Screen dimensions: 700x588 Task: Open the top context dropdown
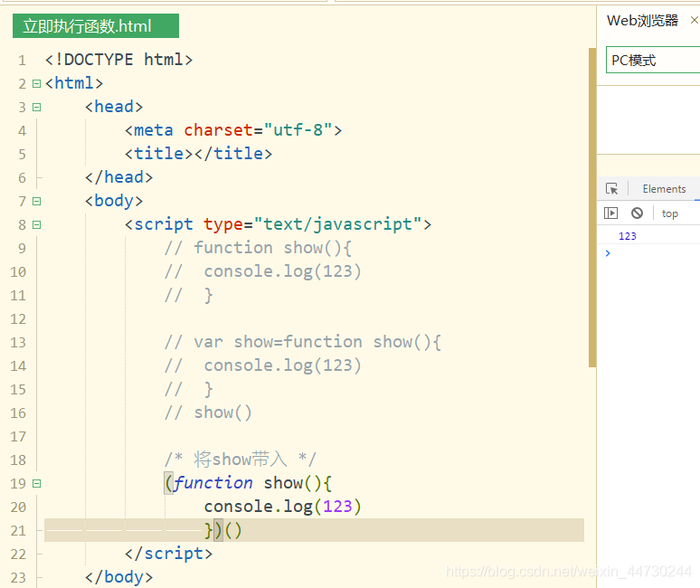(669, 213)
